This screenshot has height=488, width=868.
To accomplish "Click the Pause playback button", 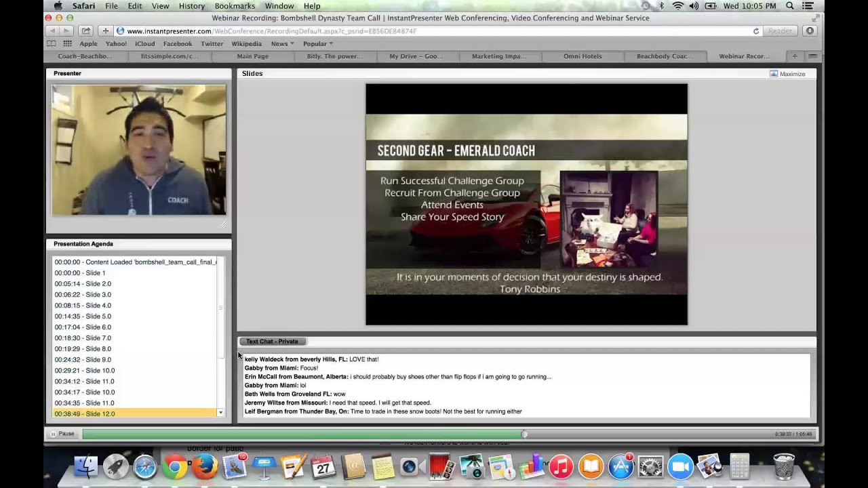I will pyautogui.click(x=62, y=434).
